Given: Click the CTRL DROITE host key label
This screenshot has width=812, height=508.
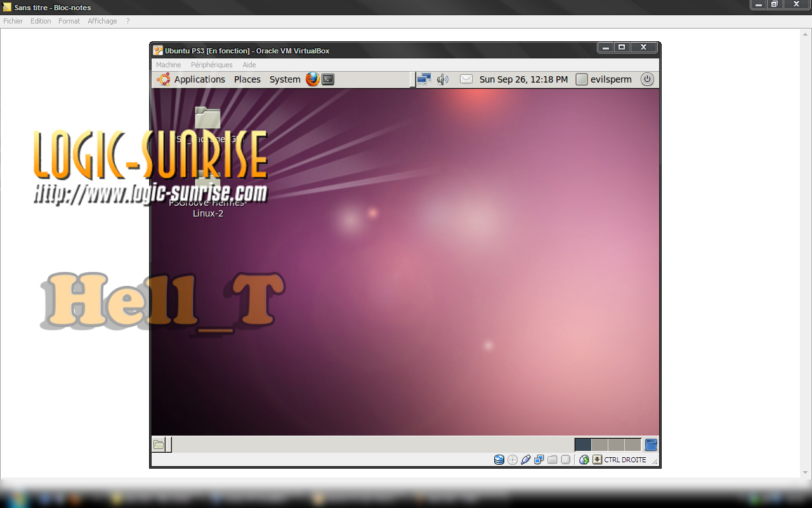Looking at the screenshot, I should tap(625, 460).
